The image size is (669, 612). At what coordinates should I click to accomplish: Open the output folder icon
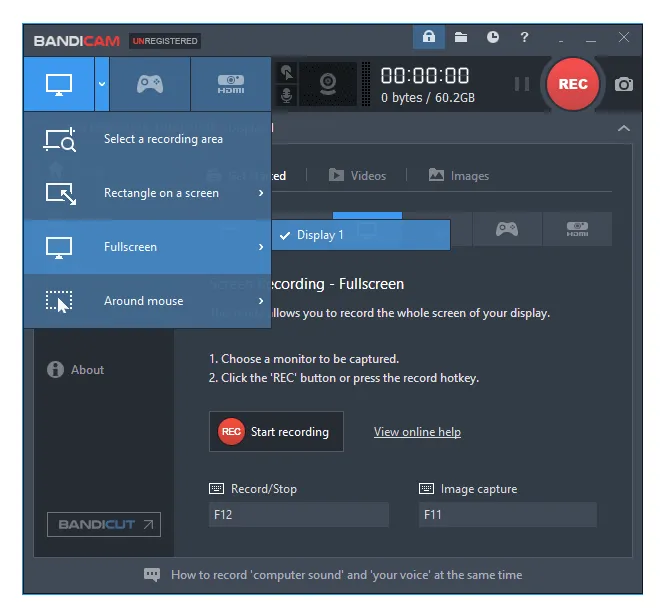tap(461, 37)
